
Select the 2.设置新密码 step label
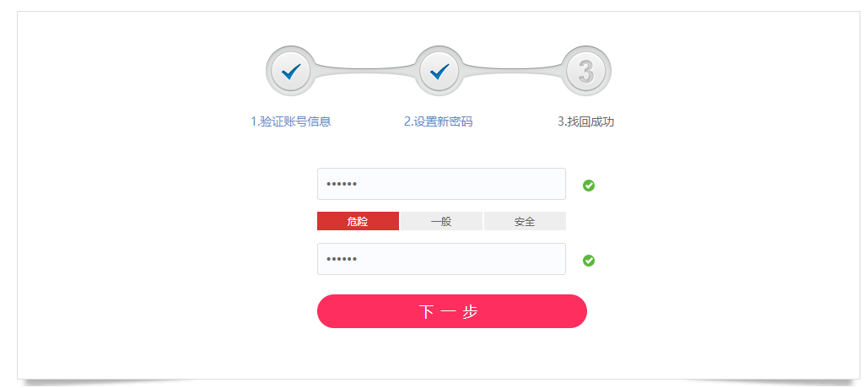[439, 121]
